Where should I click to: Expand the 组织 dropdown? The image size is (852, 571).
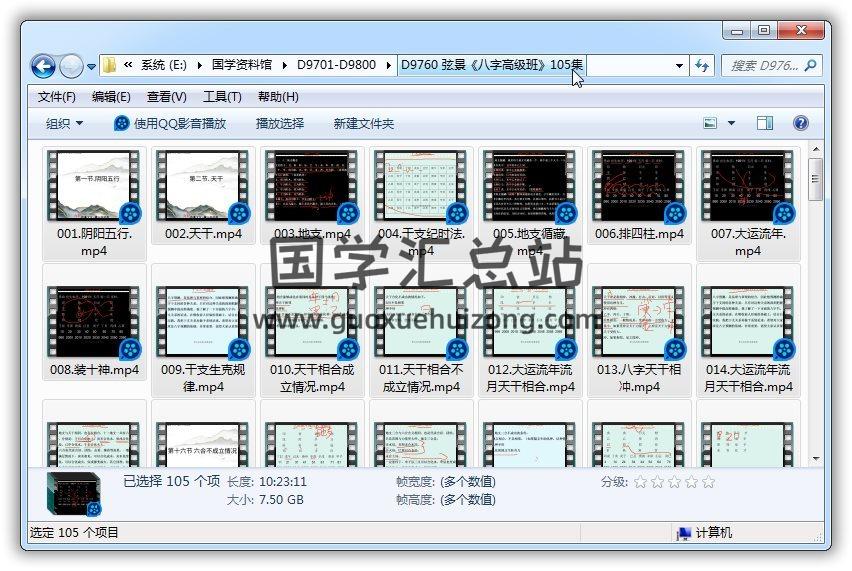tap(64, 123)
